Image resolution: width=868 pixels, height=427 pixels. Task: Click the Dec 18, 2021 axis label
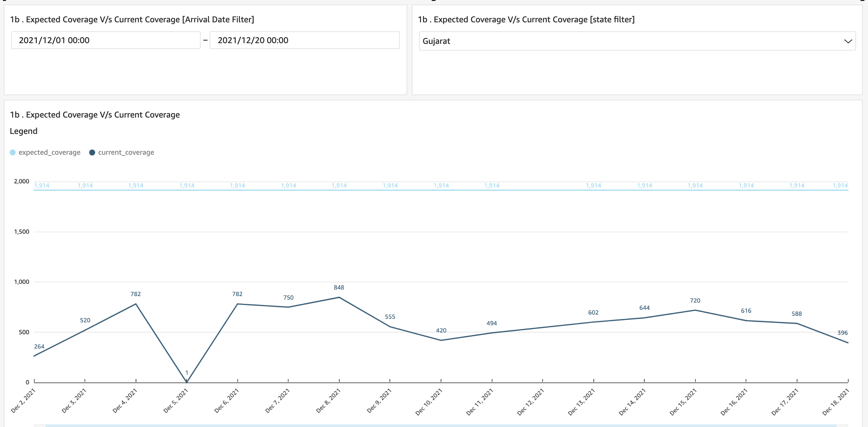(836, 402)
